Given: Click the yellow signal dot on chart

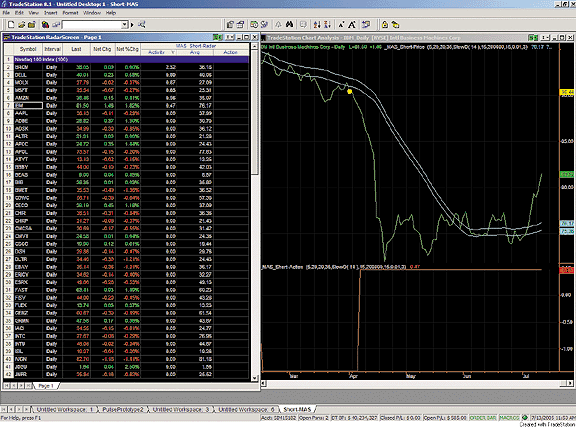Looking at the screenshot, I should (x=349, y=91).
